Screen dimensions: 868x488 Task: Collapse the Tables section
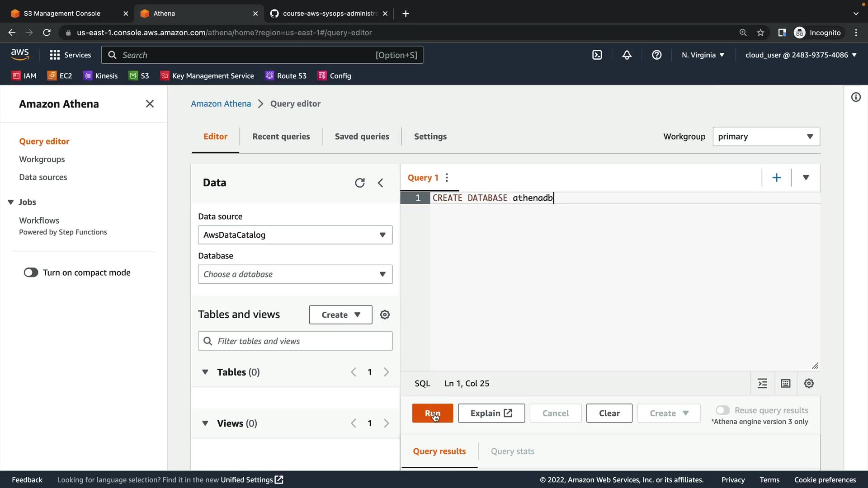(x=205, y=372)
